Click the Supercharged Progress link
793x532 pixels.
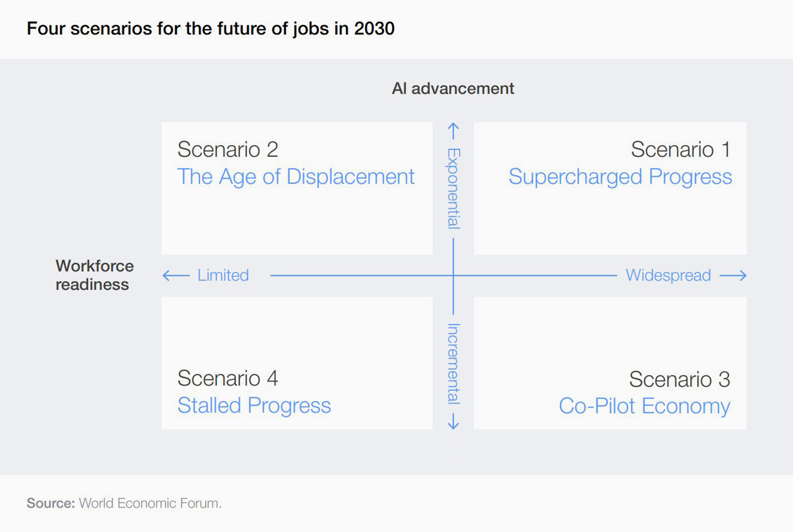tap(620, 177)
